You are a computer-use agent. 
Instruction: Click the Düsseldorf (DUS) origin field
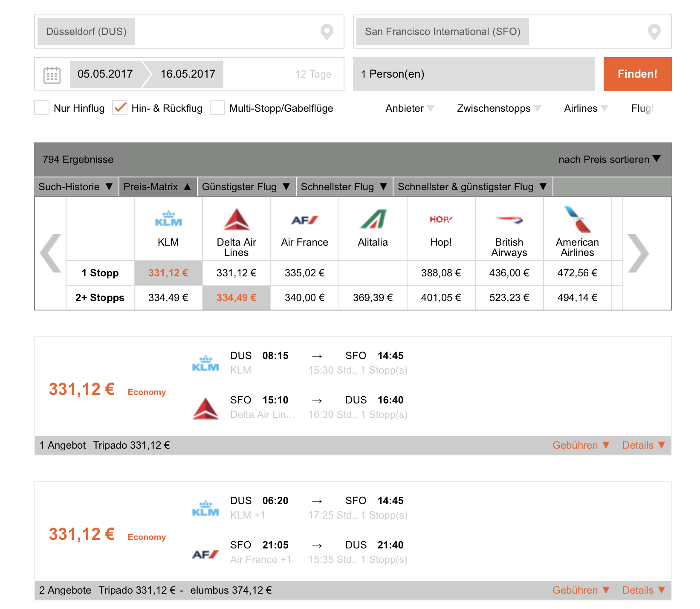click(x=189, y=32)
